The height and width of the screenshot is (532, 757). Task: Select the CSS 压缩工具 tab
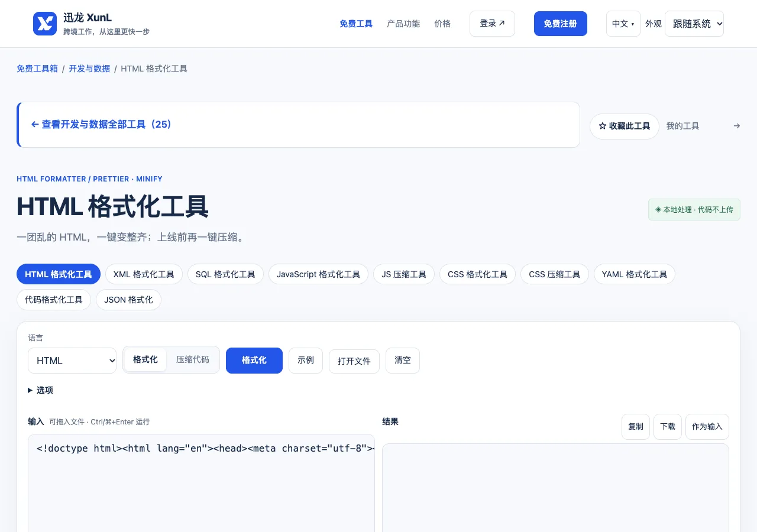click(555, 274)
